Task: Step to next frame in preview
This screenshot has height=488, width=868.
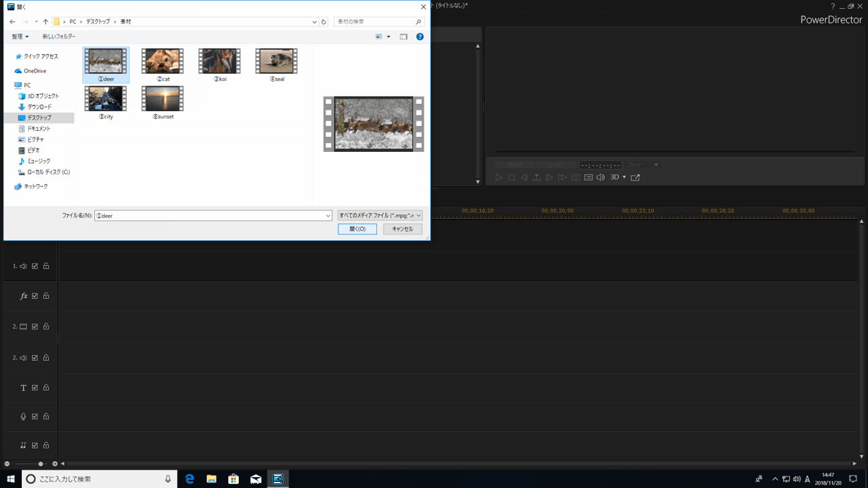Action: 549,178
